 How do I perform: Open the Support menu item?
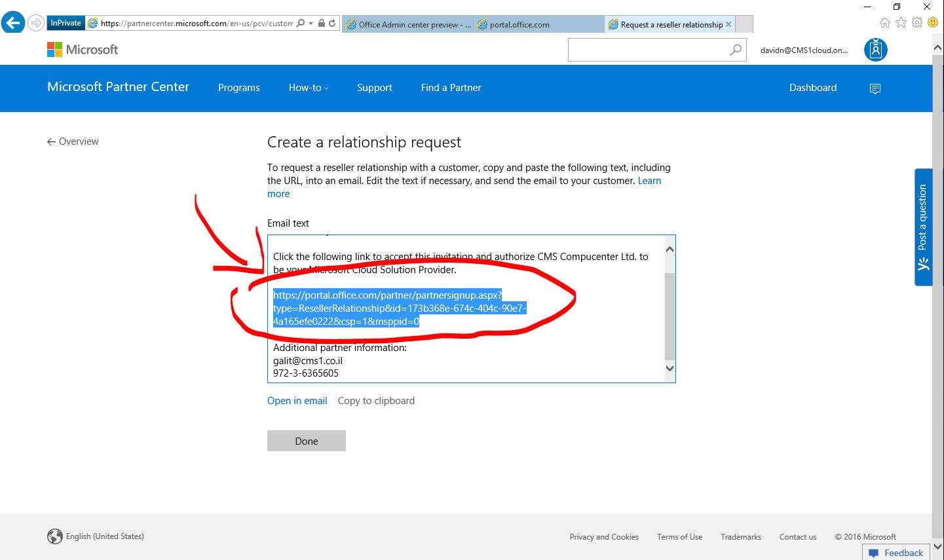pos(375,88)
